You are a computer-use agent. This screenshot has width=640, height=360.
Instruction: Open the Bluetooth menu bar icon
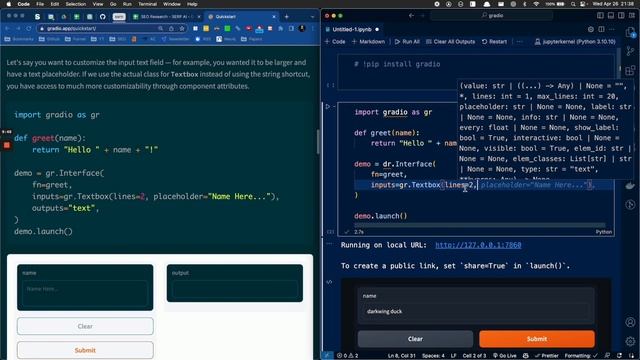524,4
